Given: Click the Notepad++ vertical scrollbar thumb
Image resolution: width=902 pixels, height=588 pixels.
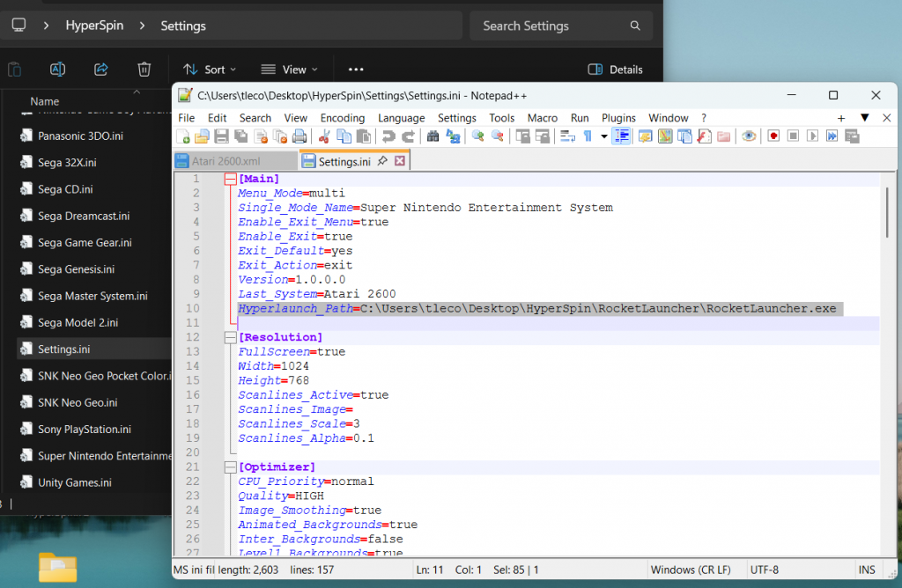Looking at the screenshot, I should tap(886, 212).
